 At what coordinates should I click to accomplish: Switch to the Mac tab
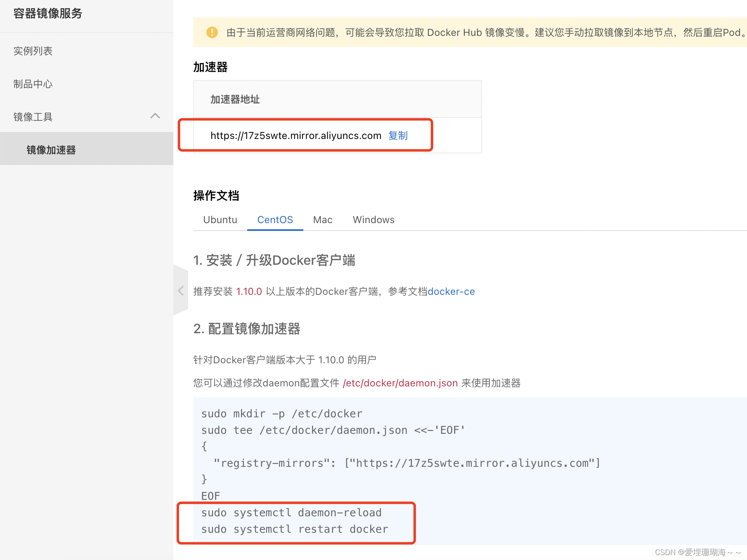pyautogui.click(x=323, y=220)
